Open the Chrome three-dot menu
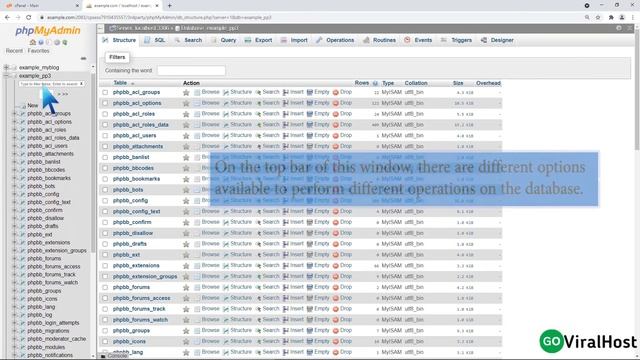The width and height of the screenshot is (640, 360). (633, 18)
